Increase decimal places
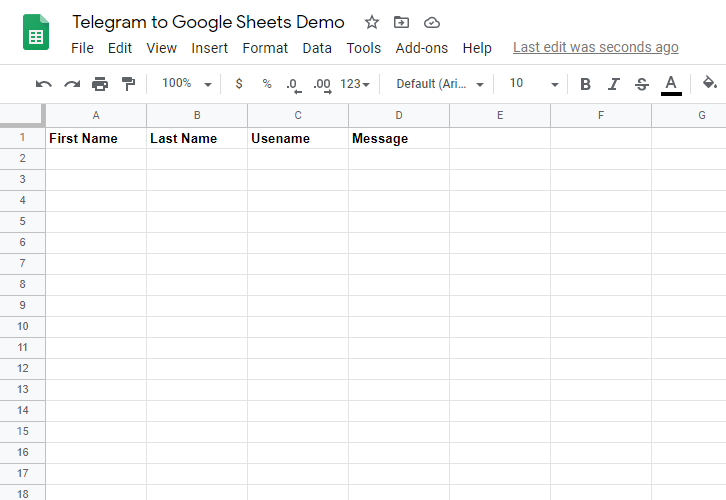The width and height of the screenshot is (726, 500). [x=322, y=85]
